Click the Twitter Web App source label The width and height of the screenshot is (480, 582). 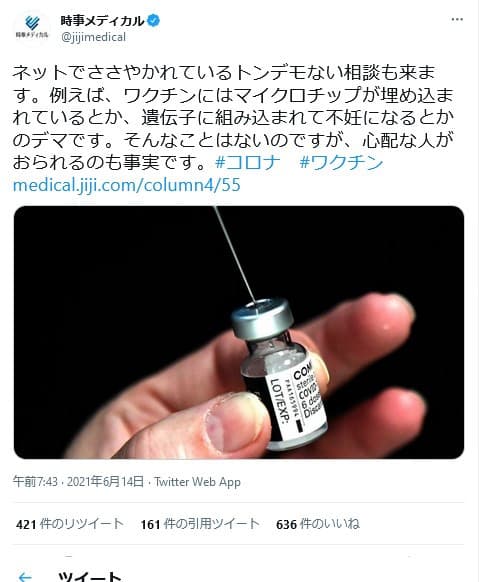pos(197,482)
